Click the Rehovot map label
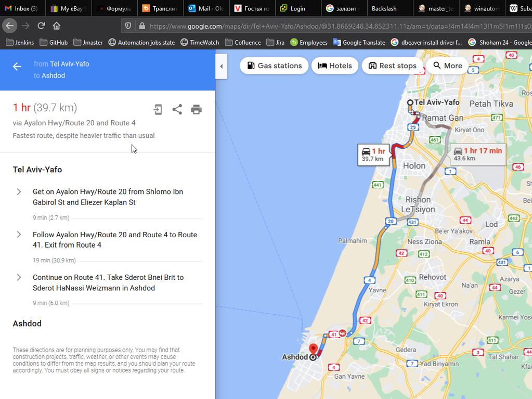The image size is (532, 399). [x=433, y=277]
